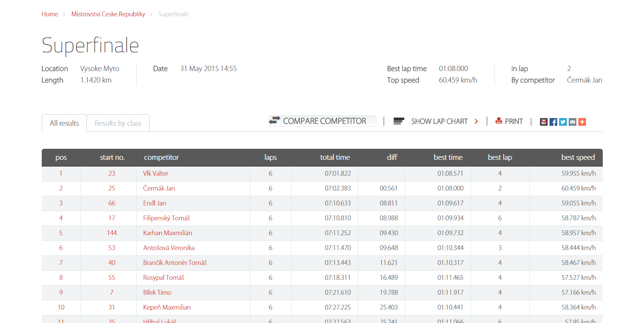Screen dimensions: 644x323
Task: Open Mistrovstvi Ceske Republiky breadcrumb
Action: coord(108,14)
